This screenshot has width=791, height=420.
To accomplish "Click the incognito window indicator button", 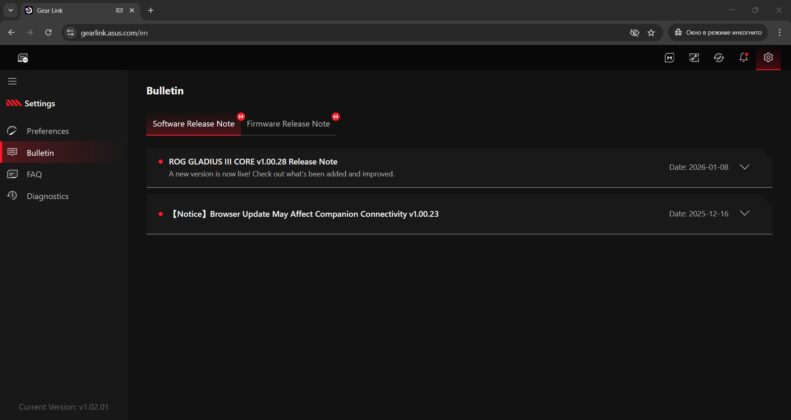I will click(718, 33).
